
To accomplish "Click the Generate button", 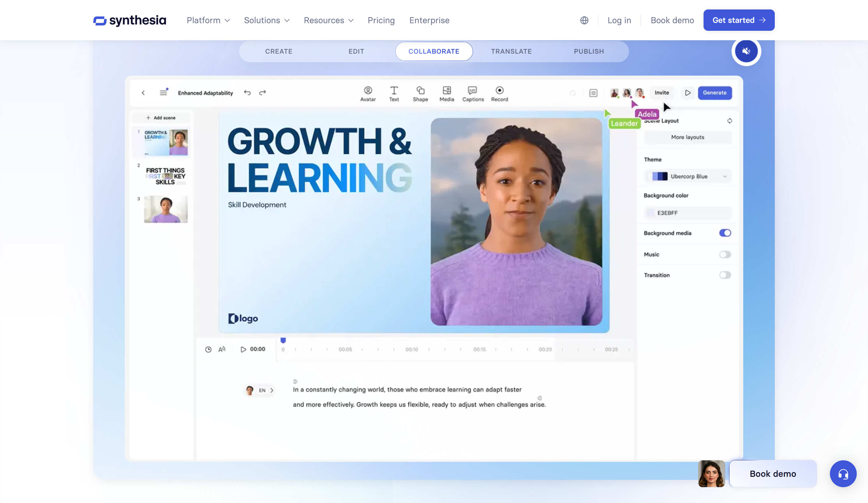I will pyautogui.click(x=715, y=93).
